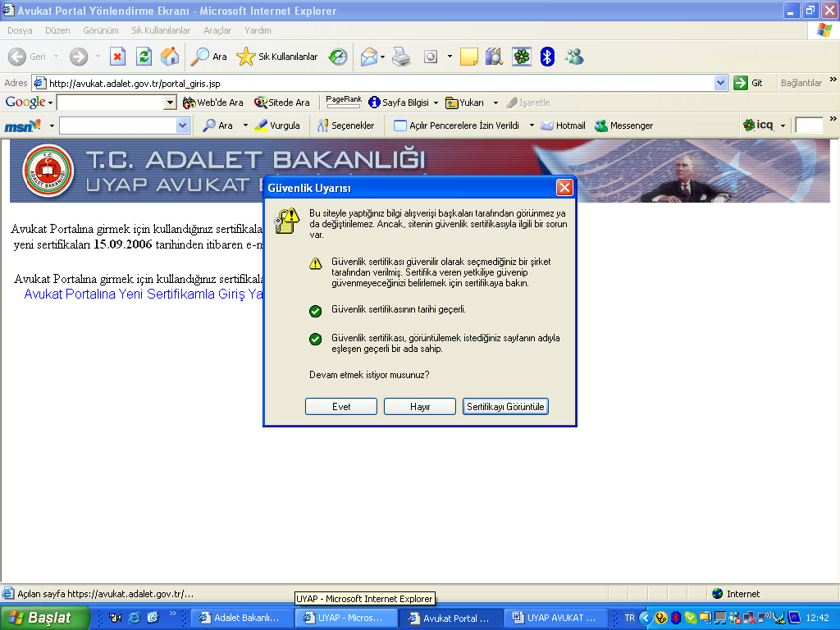Stop page loading with red X icon
This screenshot has height=630, width=840.
(117, 57)
